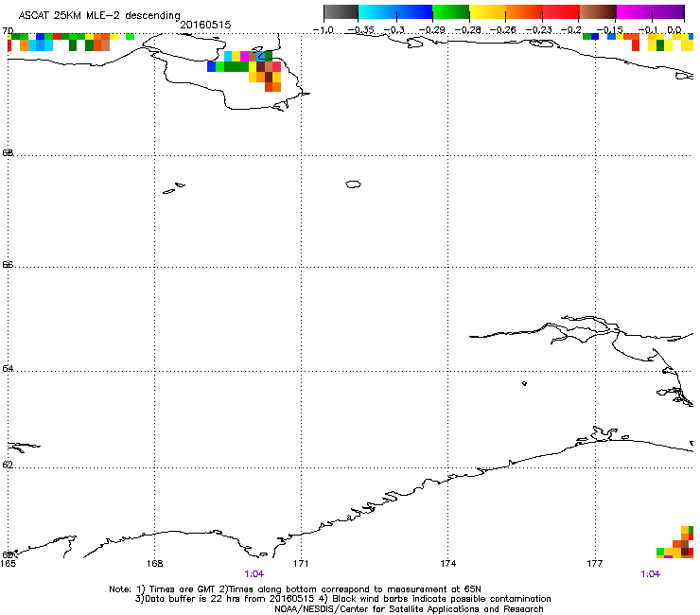The image size is (700, 615).
Task: Click the '-0.15' color scale label
Action: click(x=609, y=30)
